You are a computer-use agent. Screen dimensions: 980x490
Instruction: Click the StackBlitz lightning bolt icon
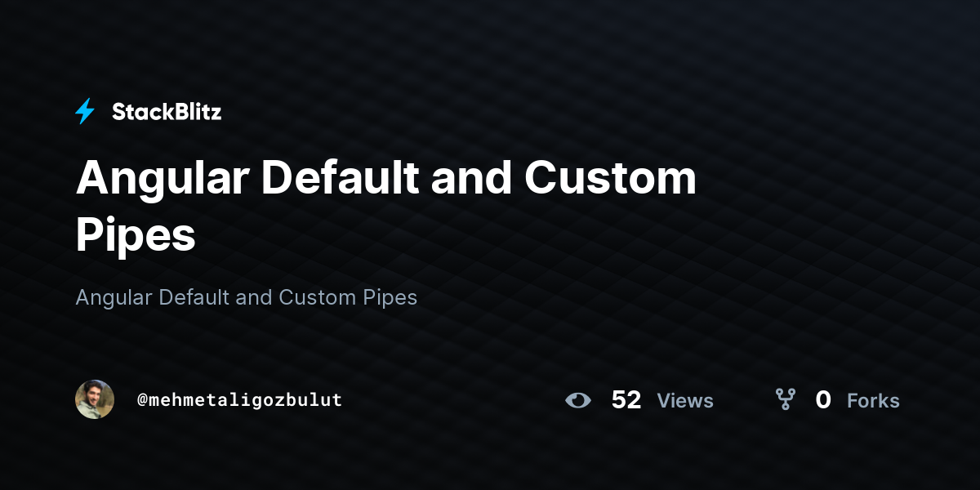click(85, 111)
